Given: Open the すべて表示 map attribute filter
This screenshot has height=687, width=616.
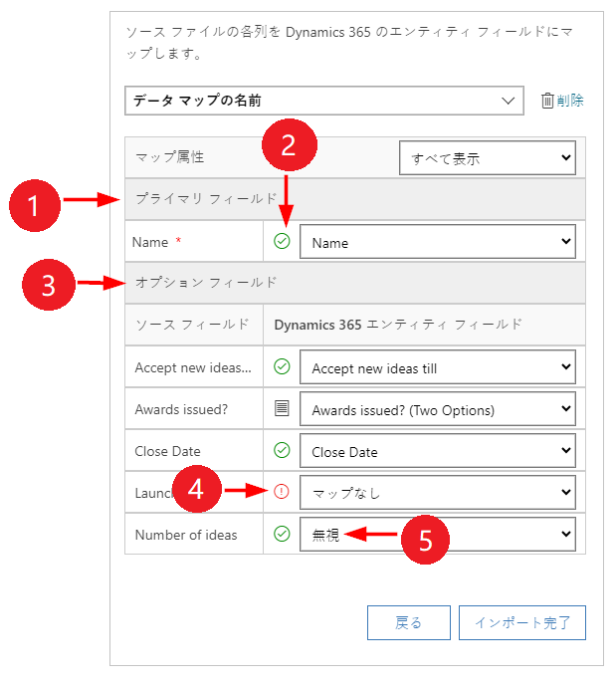Looking at the screenshot, I should 487,157.
